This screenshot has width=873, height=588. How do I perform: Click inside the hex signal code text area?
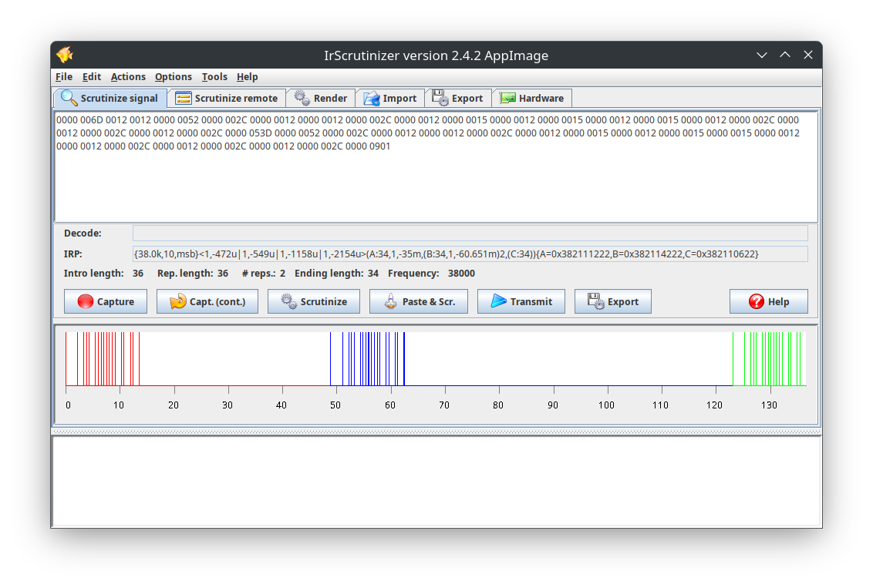(x=436, y=167)
